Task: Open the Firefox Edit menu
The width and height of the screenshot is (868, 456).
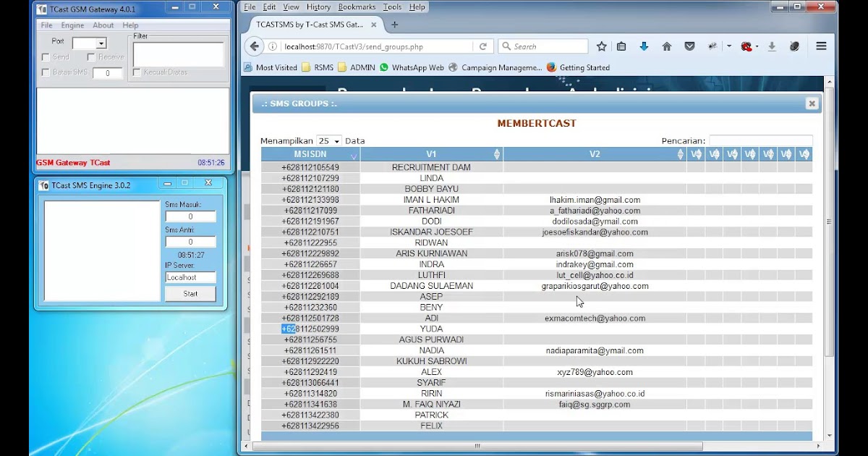Action: [x=269, y=7]
